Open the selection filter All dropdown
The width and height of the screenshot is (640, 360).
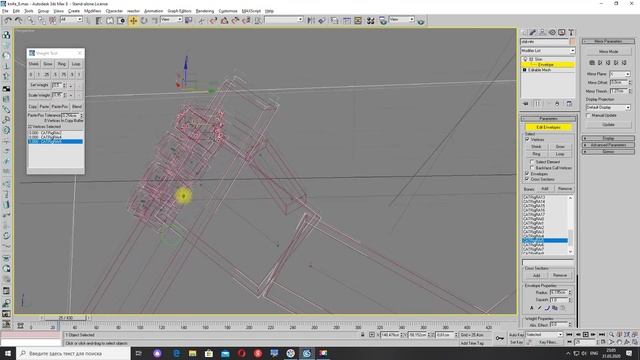coord(71,20)
